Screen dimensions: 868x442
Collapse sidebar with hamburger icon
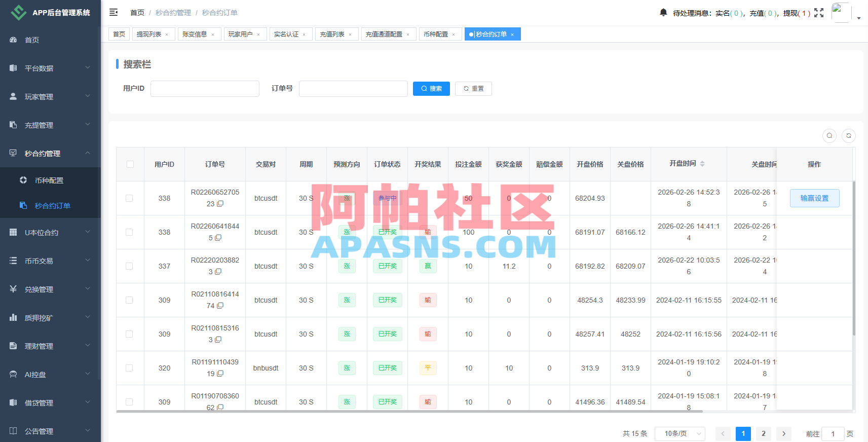click(114, 12)
